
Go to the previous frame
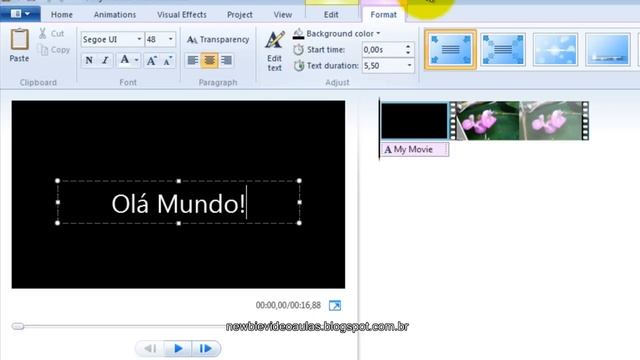(x=151, y=349)
